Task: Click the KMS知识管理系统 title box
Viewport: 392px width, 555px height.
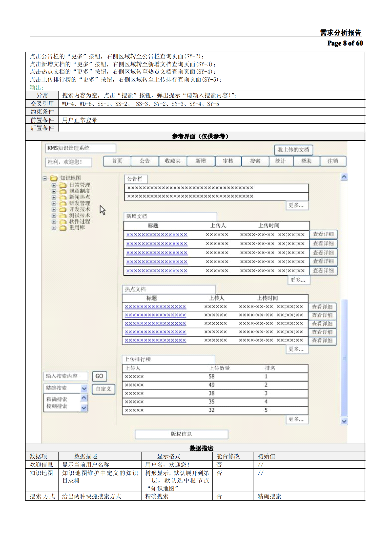Action: pos(81,148)
